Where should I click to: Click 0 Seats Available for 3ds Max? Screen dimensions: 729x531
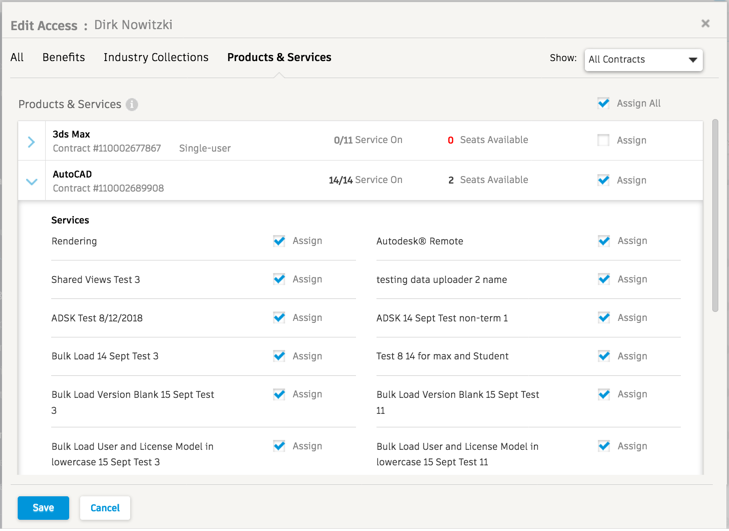[x=488, y=140]
